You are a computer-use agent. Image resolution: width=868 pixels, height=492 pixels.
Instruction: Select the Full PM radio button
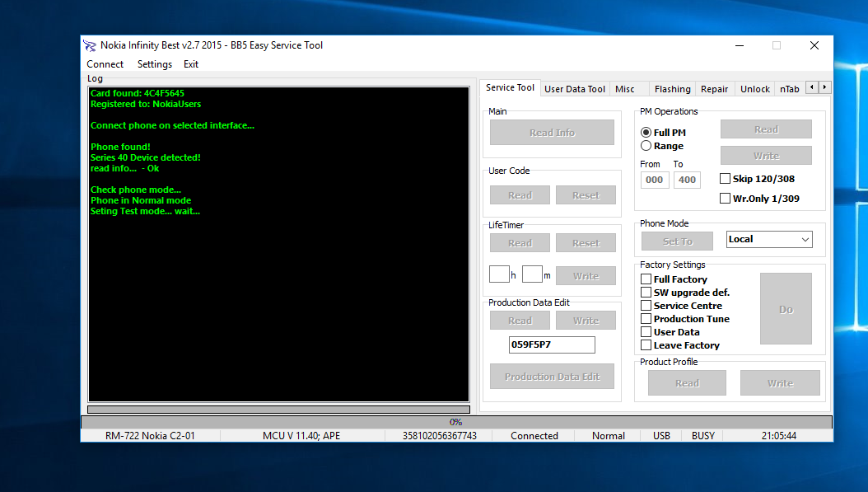click(x=646, y=133)
